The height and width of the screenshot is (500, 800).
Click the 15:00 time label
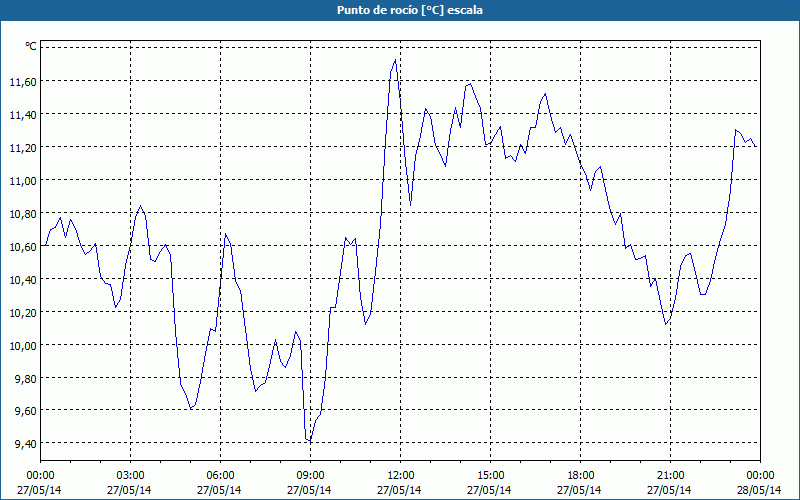click(x=490, y=476)
